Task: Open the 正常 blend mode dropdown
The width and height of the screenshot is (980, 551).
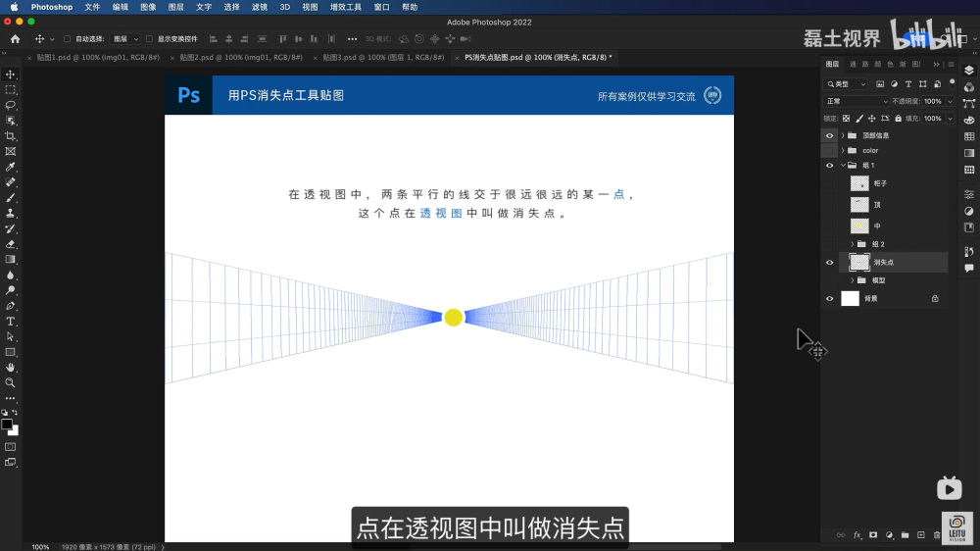Action: click(x=857, y=101)
